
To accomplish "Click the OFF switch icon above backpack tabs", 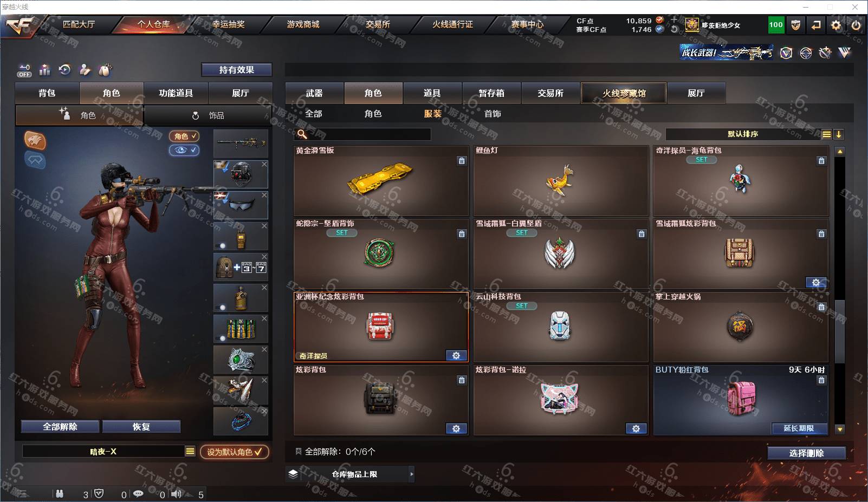I will 24,70.
